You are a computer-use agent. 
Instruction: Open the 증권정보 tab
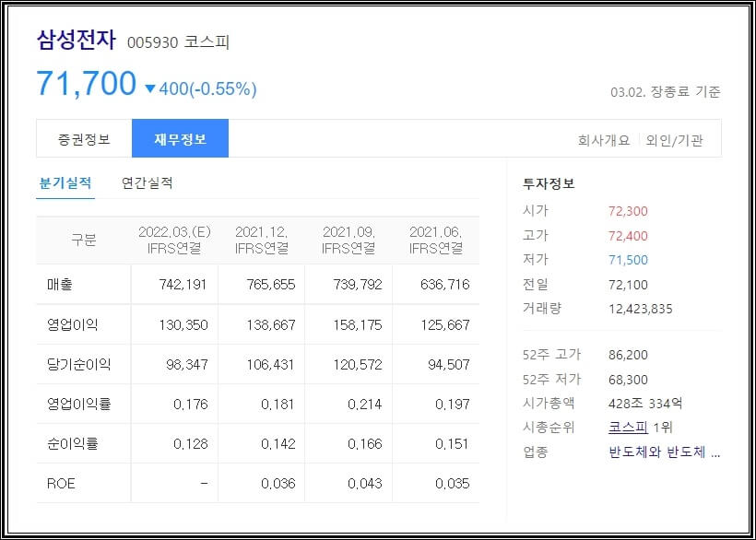(84, 139)
